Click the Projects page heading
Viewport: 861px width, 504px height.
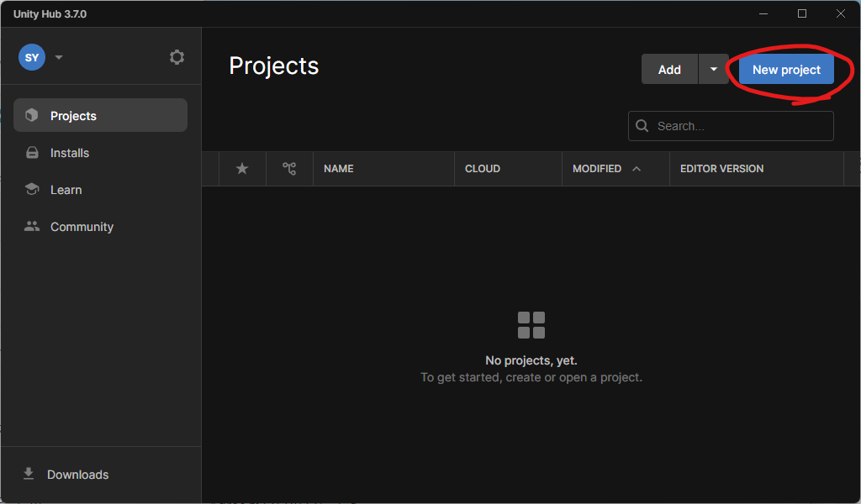[273, 66]
